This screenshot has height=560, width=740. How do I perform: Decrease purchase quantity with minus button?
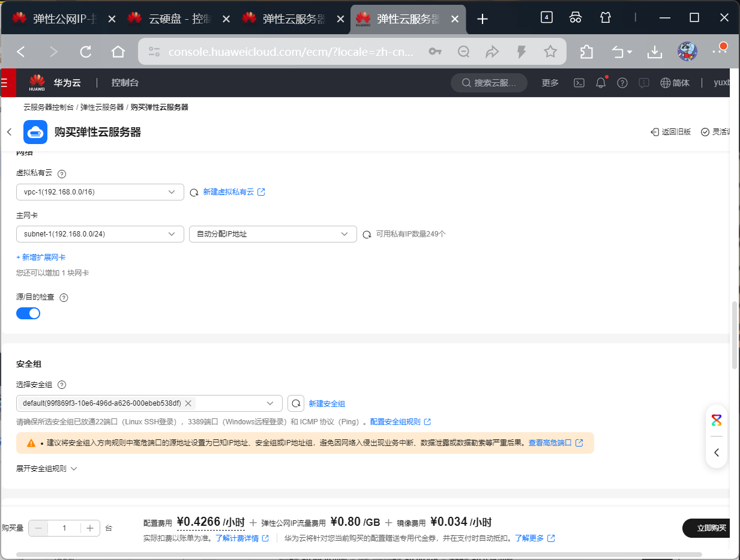point(39,528)
